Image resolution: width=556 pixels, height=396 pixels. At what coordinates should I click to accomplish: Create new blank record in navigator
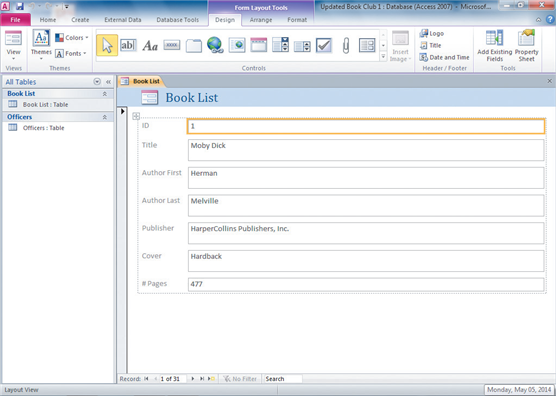(211, 379)
